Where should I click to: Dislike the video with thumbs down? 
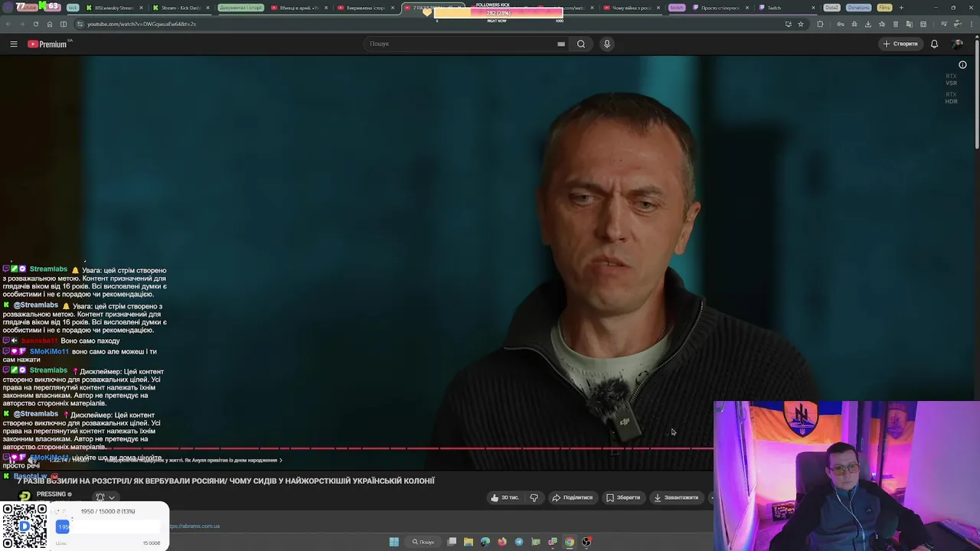[x=534, y=497]
